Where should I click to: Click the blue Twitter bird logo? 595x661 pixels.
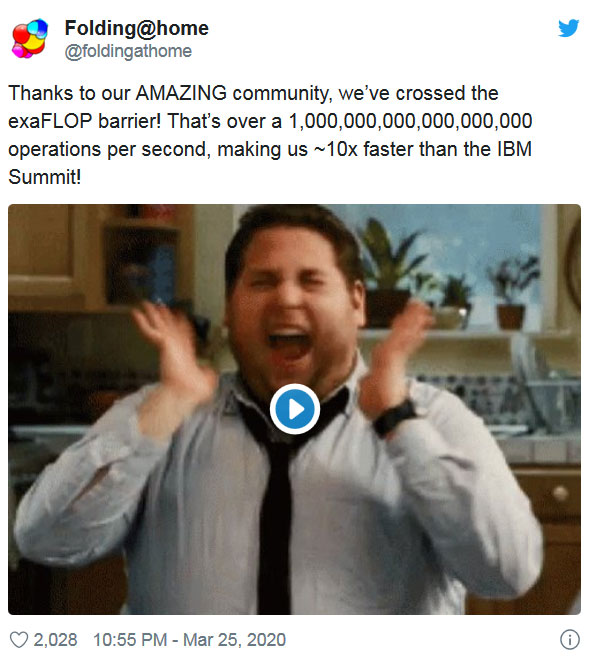[x=568, y=28]
